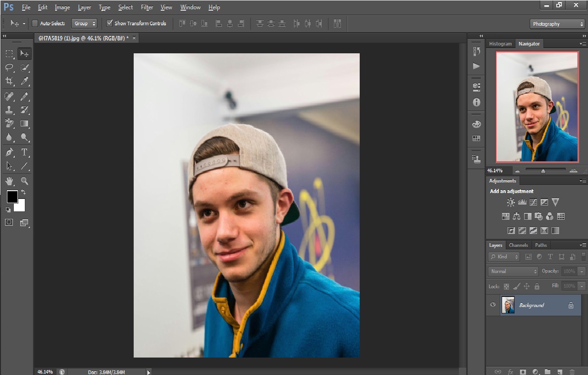Screen dimensions: 588x375
Task: Add a Color Balance adjustment
Action: click(x=516, y=216)
